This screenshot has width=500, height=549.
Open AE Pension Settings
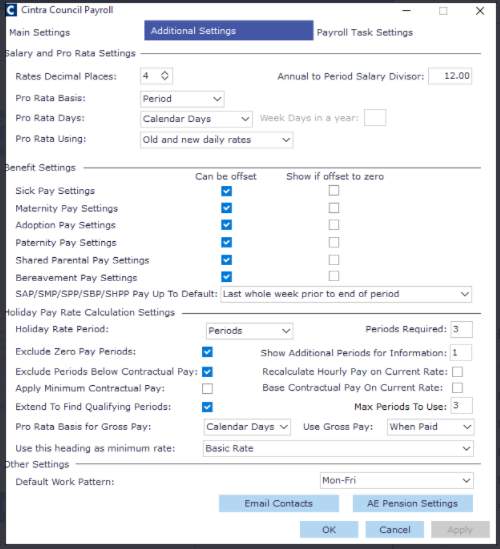(413, 503)
